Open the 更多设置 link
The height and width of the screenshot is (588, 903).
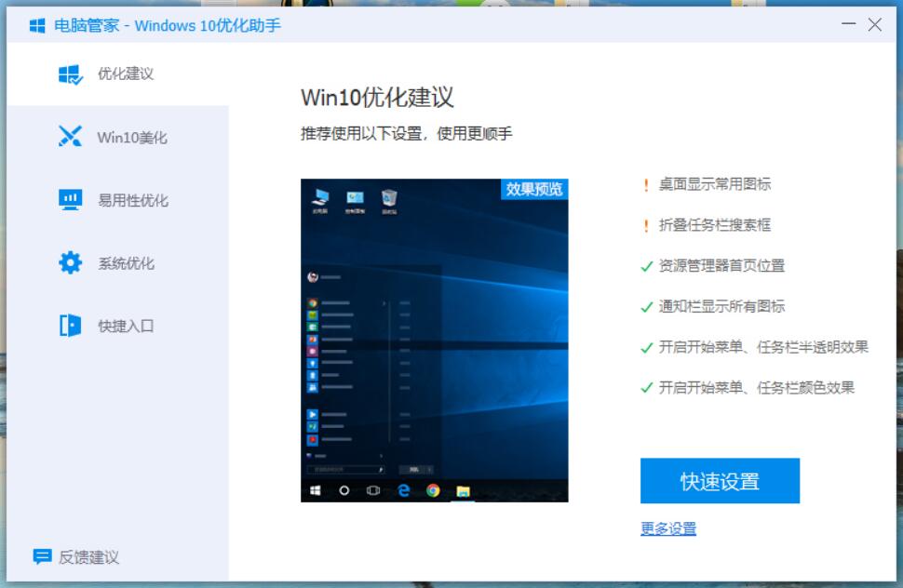click(x=668, y=528)
